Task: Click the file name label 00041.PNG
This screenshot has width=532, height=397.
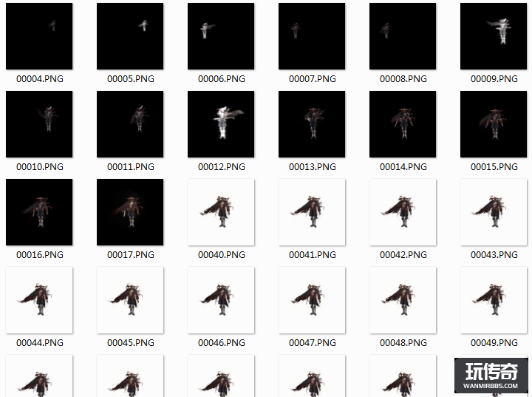Action: 313,255
